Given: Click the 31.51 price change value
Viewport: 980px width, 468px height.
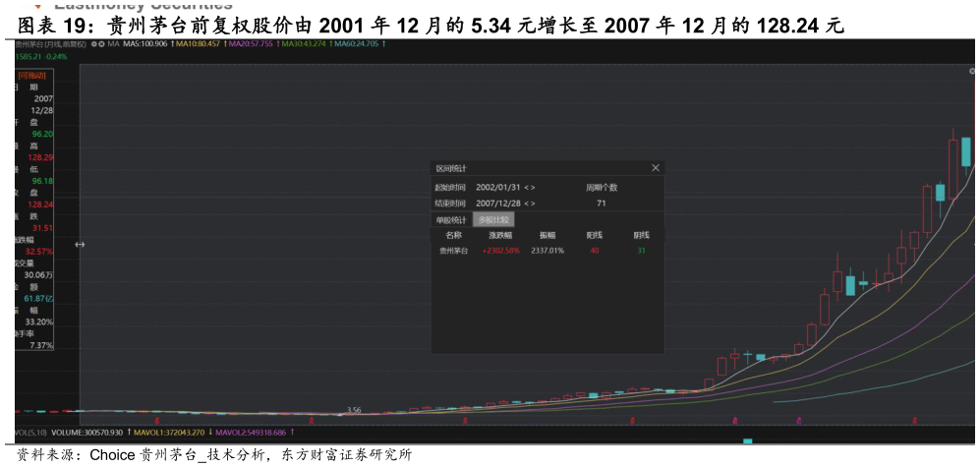Looking at the screenshot, I should [43, 228].
